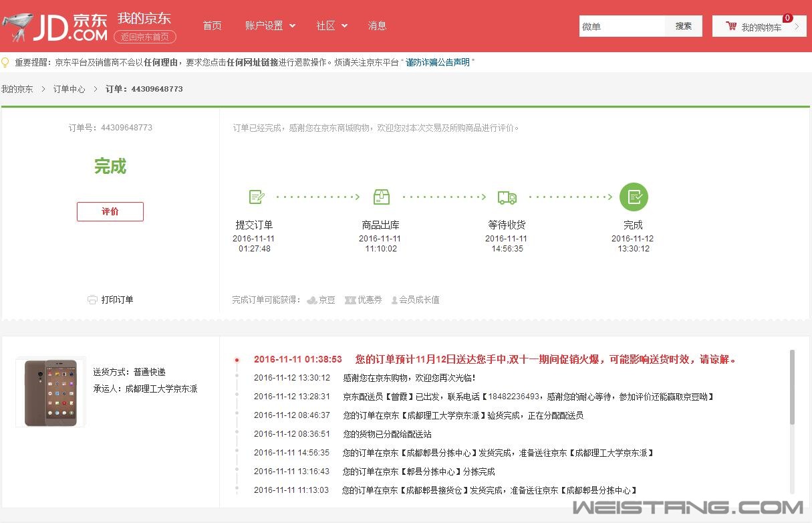Click 我的京东 breadcrumb link
The image size is (812, 523).
17,89
